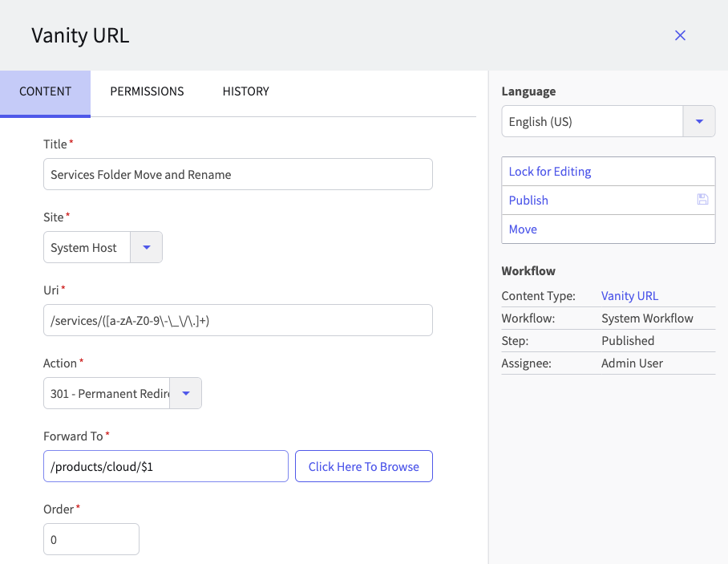Open the Vanity URL content type link
The height and width of the screenshot is (564, 728).
click(629, 296)
